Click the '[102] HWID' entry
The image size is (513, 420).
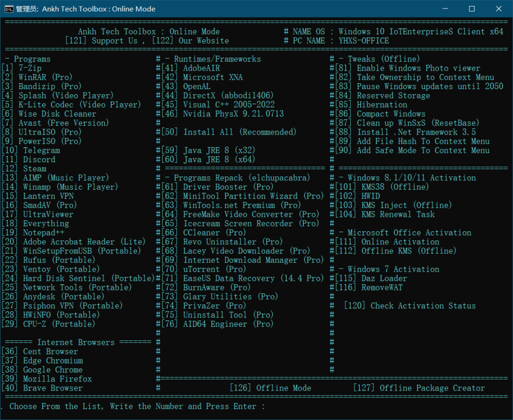coord(357,196)
